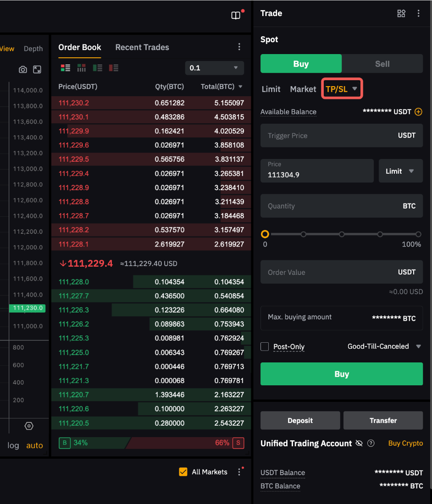Open the Trade panel layout grid icon
This screenshot has height=504, width=432.
pyautogui.click(x=401, y=13)
